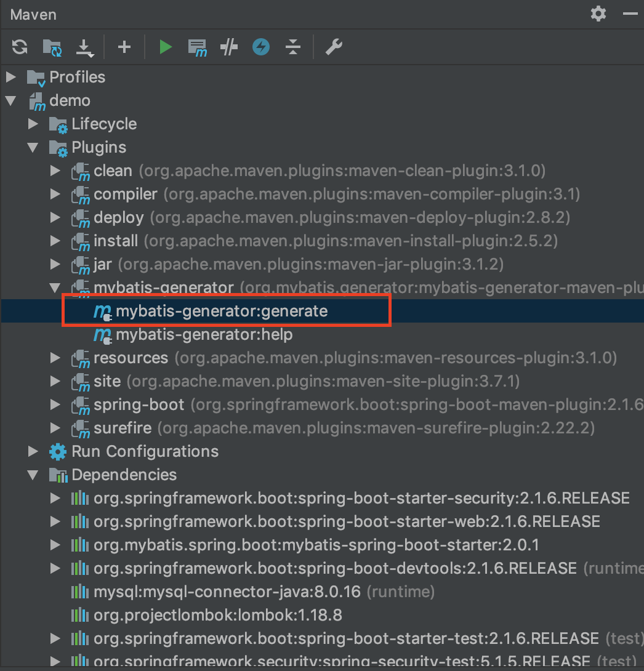The image size is (644, 671).
Task: Expand the Lifecycle node
Action: point(33,124)
